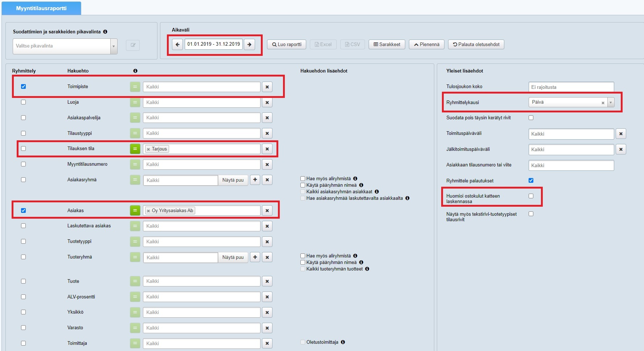Clear the Toimituspäiväväli field with X
644x351 pixels.
(x=620, y=134)
